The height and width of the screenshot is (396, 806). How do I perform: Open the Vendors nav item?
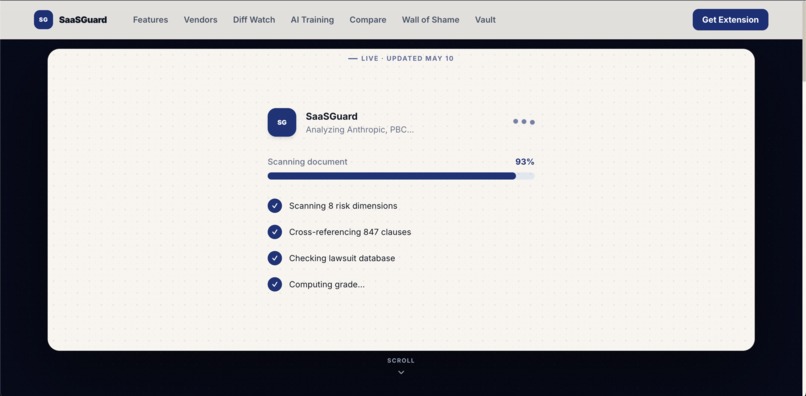200,20
